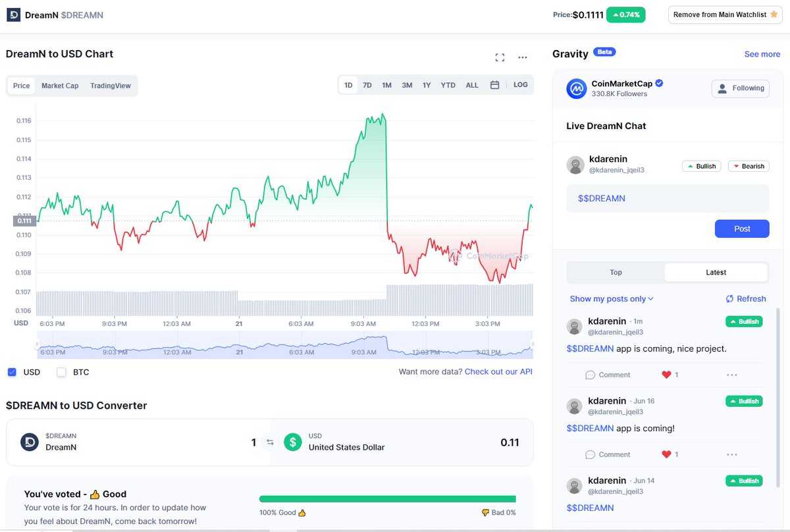Viewport: 790px width, 532px height.
Task: Switch chat feed to Latest tab
Action: pyautogui.click(x=716, y=272)
